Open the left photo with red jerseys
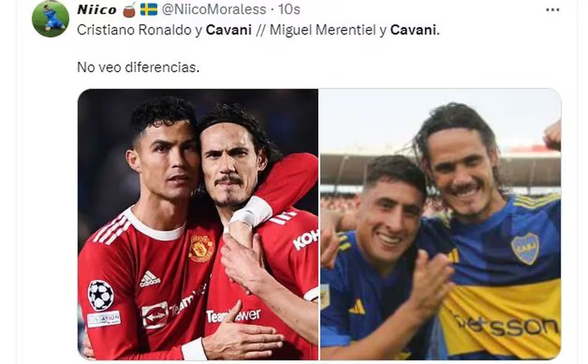This screenshot has width=588, height=364. 198,224
